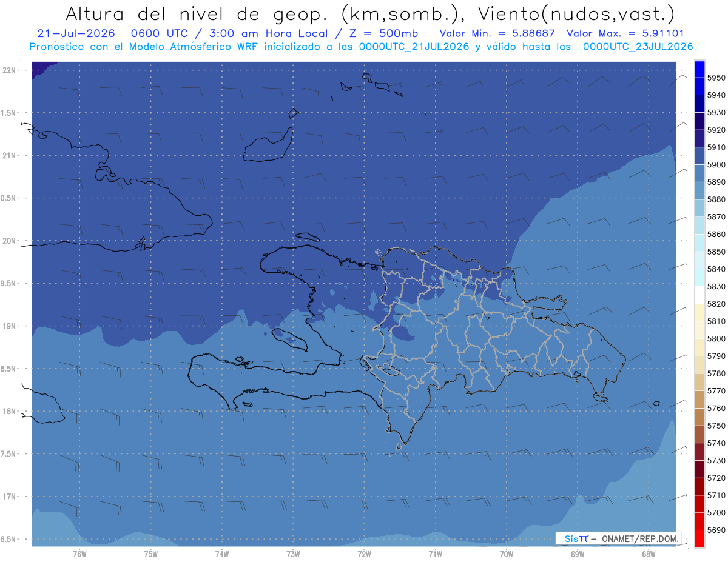728x562 pixels.
Task: Click the 5760 label on the color scale
Action: (x=716, y=408)
